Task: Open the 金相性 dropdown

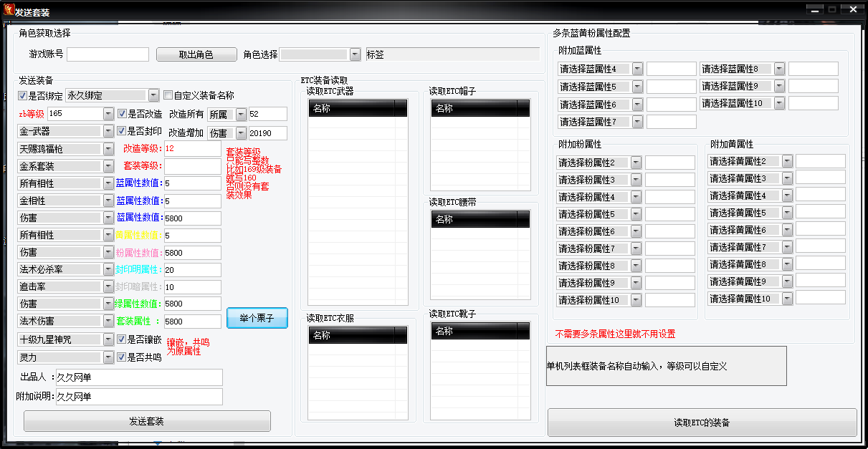Action: click(108, 201)
